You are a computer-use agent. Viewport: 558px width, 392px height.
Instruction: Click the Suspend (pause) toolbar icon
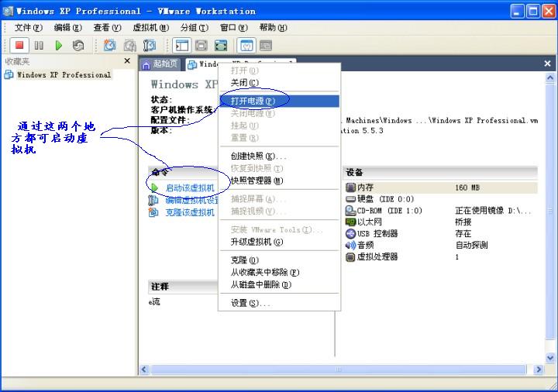tap(39, 46)
